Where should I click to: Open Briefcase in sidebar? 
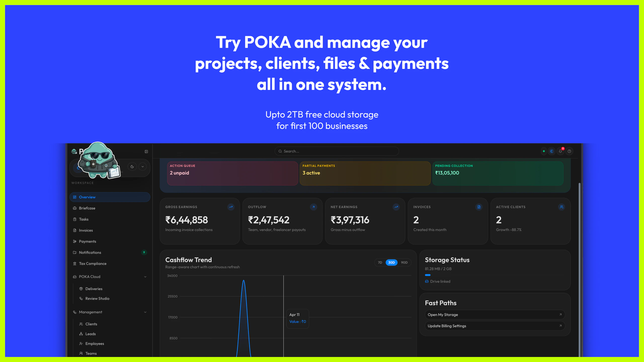click(x=110, y=208)
